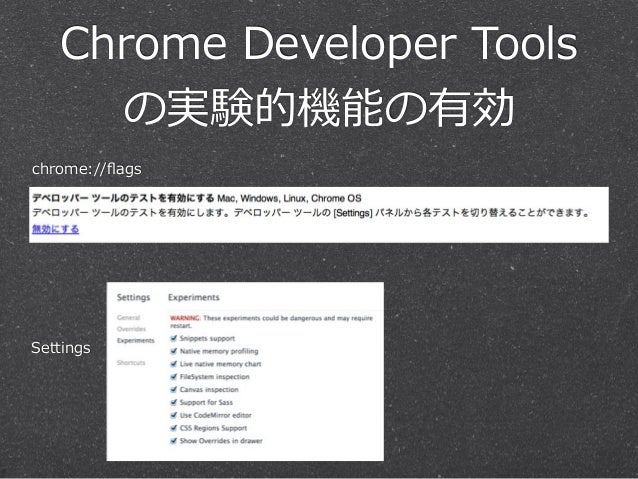This screenshot has height=479, width=638.
Task: Toggle Canvas inspection checkbox
Action: coord(174,389)
